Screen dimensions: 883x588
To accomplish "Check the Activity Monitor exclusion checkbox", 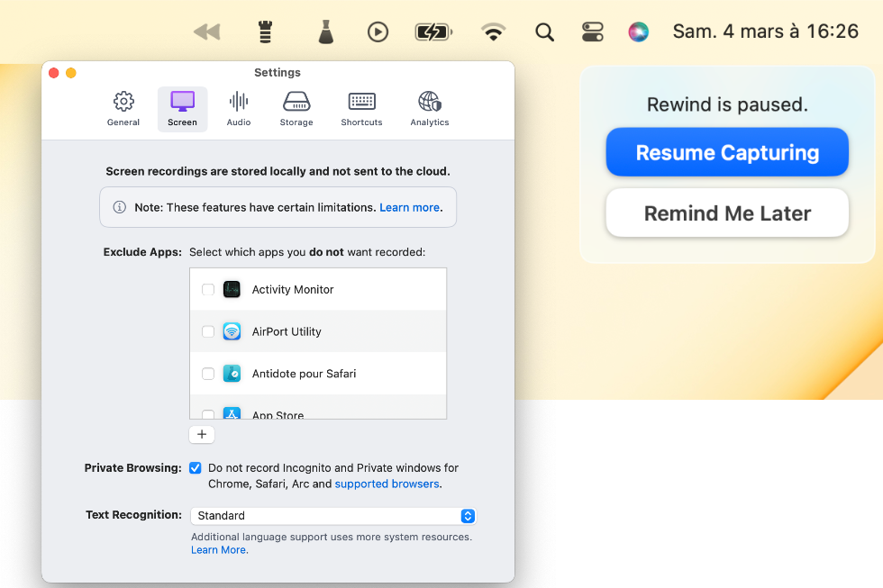I will coord(208,289).
